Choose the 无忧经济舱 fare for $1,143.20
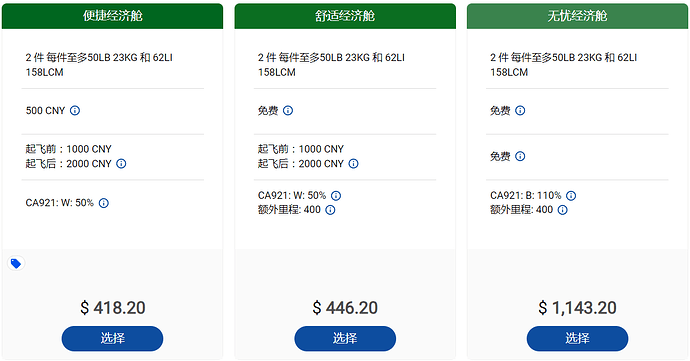This screenshot has height=361, width=690. click(x=577, y=339)
